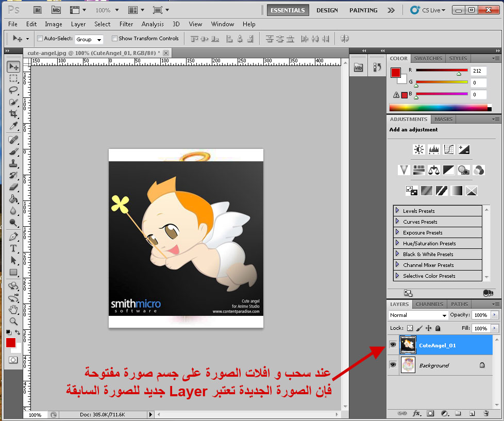Open the Opacity slider arrow
Screen dimensions: 504x421
pos(495,315)
